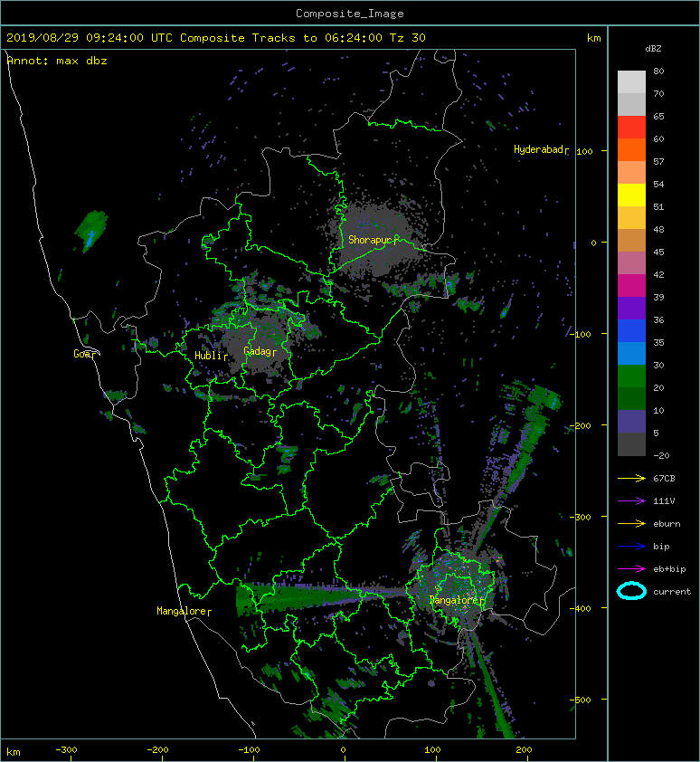
Task: Select the dark green swatch between 20 and 10
Action: pyautogui.click(x=631, y=398)
